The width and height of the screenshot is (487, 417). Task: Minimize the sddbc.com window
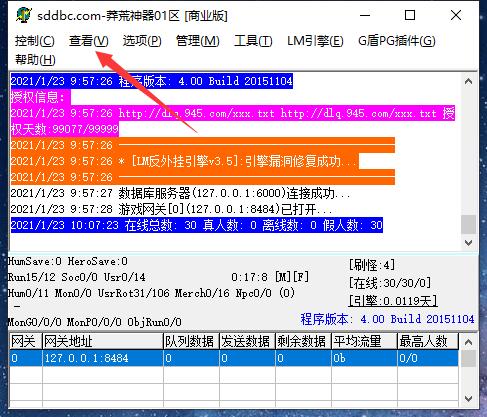point(365,15)
